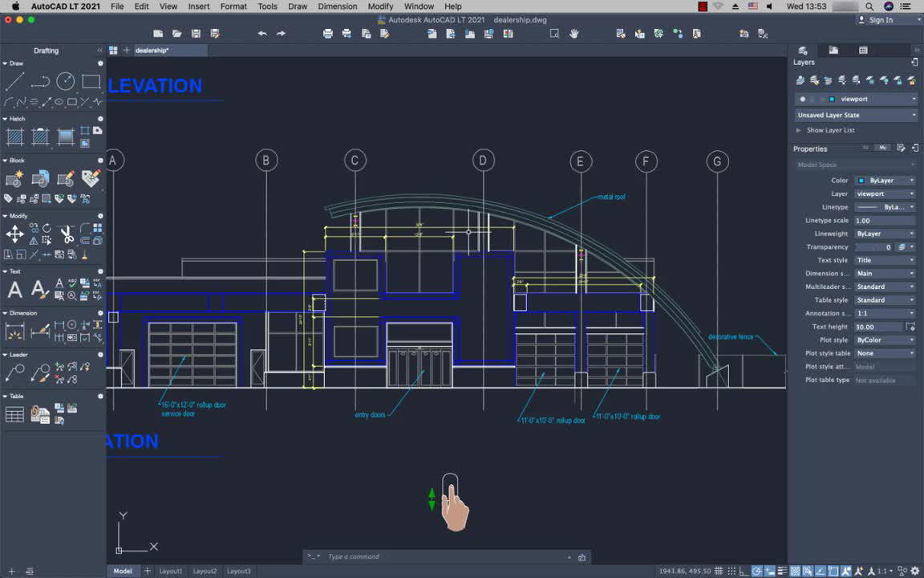The width and height of the screenshot is (924, 578).
Task: Click the dimension style brush icon
Action: (x=40, y=331)
